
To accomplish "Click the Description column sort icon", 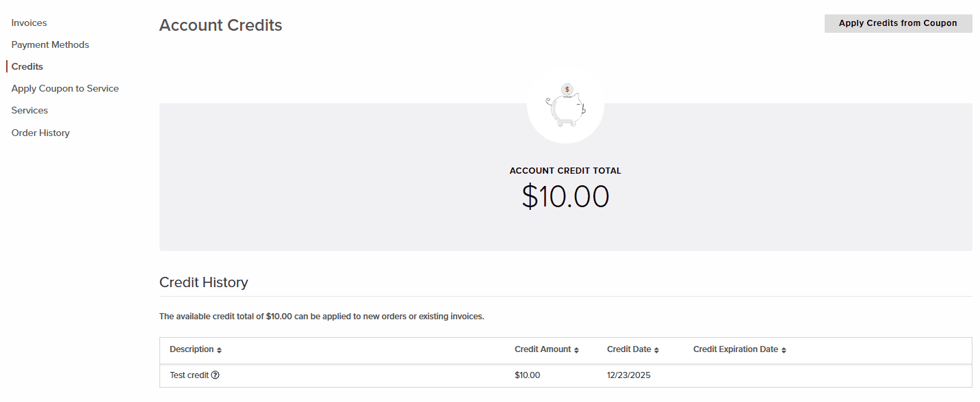I will [219, 349].
